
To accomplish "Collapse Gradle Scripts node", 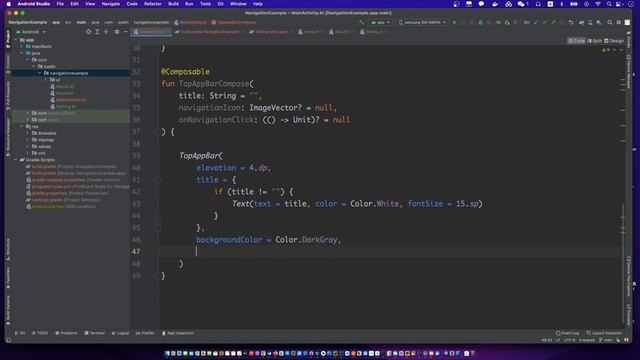I will coord(16,160).
